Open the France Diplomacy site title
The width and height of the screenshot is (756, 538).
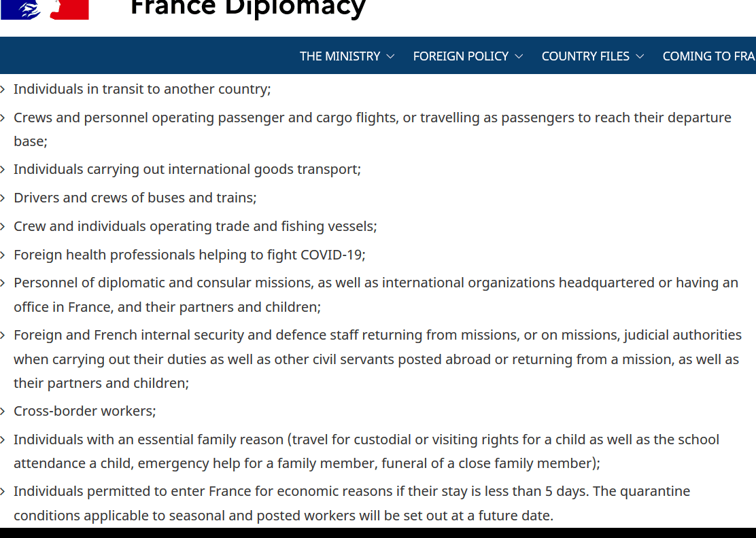pos(248,9)
